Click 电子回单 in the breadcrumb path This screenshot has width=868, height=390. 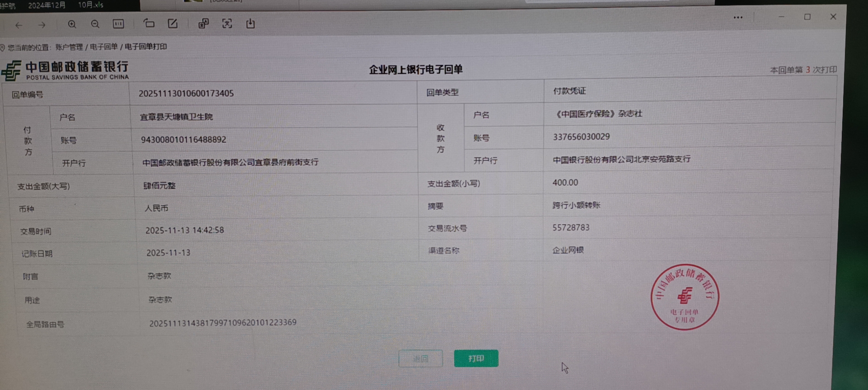(x=104, y=47)
